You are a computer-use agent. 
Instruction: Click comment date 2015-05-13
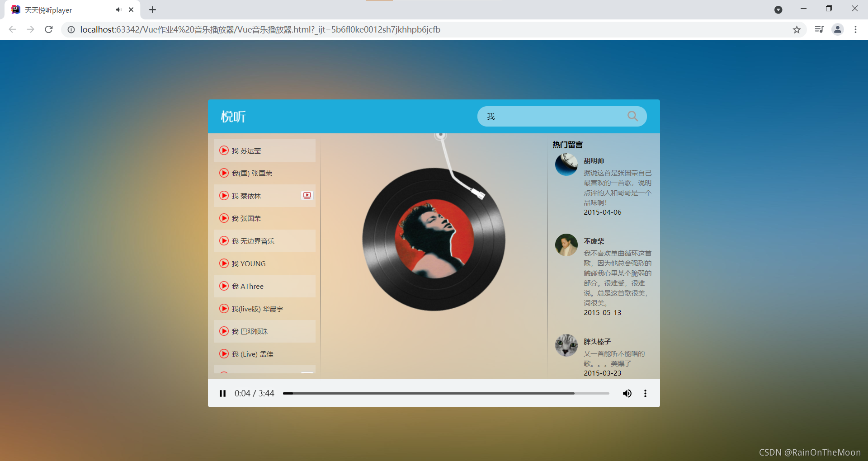tap(602, 312)
